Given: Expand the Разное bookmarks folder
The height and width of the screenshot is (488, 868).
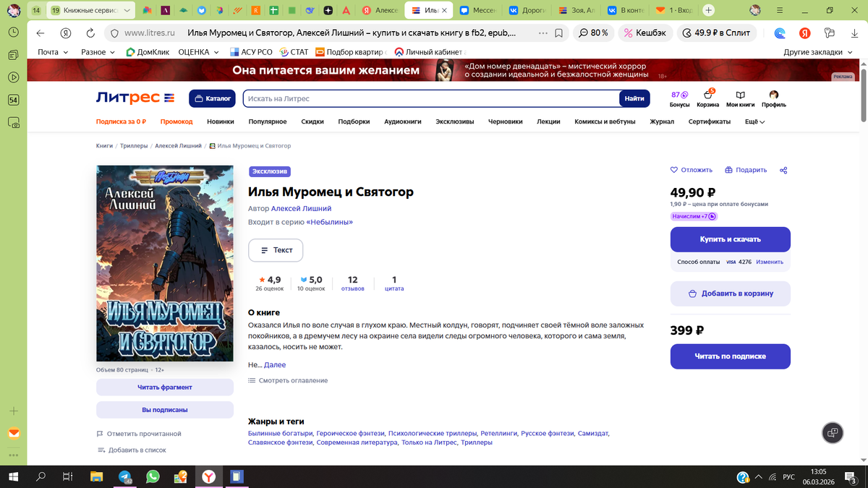Looking at the screenshot, I should [99, 52].
